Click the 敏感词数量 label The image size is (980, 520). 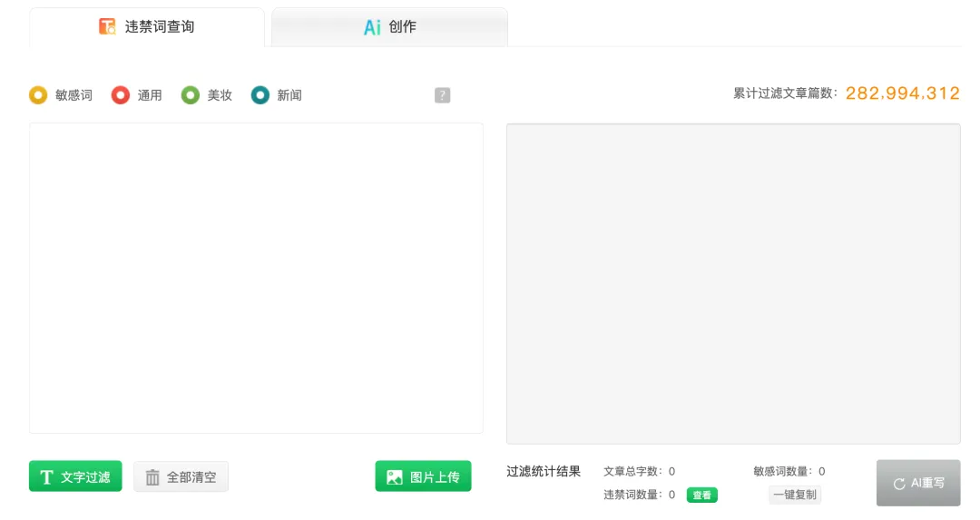click(782, 471)
